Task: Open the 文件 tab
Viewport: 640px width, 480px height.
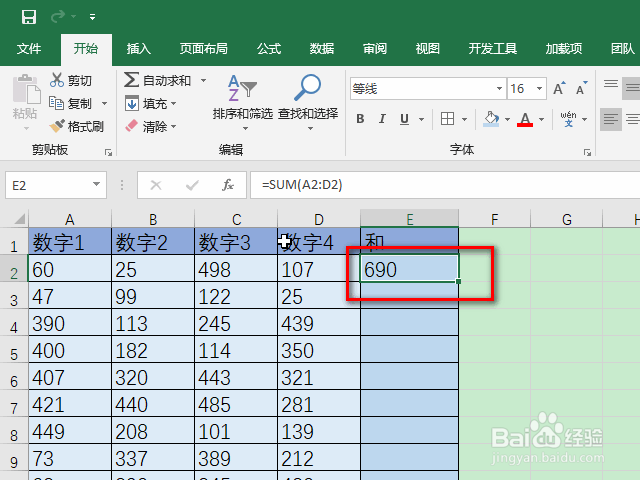Action: 29,49
